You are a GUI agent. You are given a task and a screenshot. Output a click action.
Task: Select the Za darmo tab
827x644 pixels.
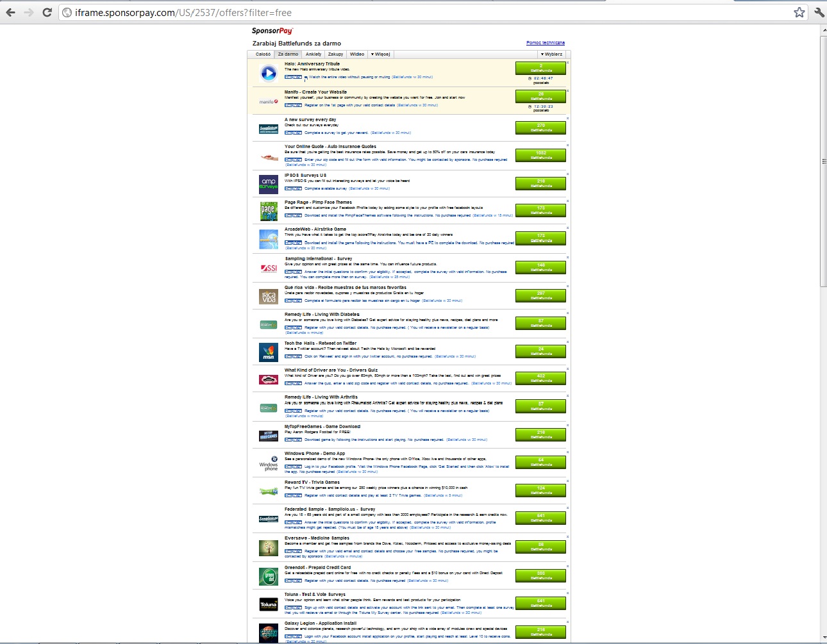coord(288,54)
